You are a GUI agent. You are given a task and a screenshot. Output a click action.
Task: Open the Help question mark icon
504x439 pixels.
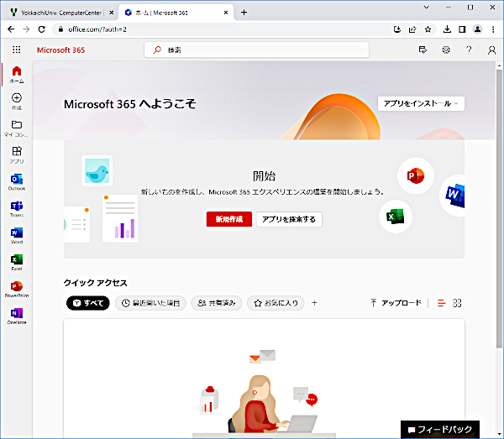click(469, 50)
